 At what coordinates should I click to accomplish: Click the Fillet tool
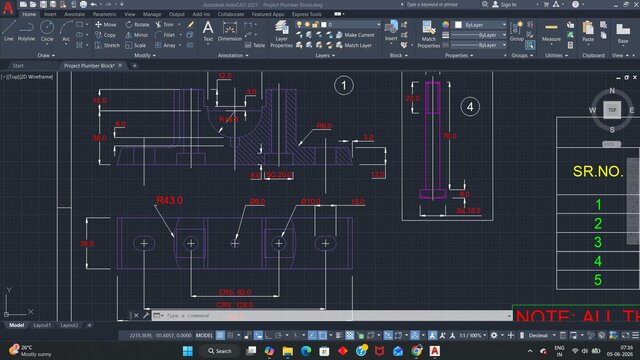pos(165,35)
